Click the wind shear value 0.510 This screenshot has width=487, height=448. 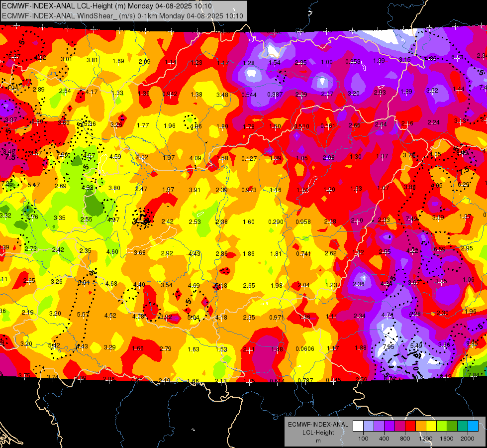point(301,126)
